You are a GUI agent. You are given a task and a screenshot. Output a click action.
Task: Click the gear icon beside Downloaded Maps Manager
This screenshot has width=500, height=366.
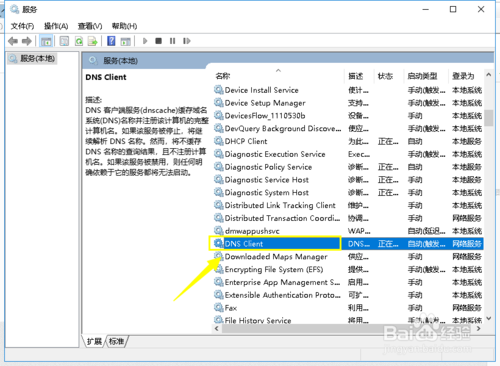click(219, 257)
